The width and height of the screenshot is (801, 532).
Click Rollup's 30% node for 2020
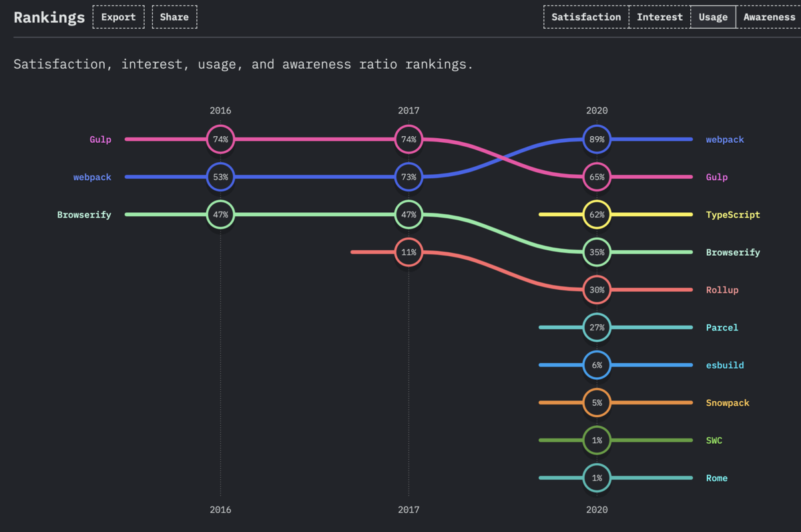(597, 290)
